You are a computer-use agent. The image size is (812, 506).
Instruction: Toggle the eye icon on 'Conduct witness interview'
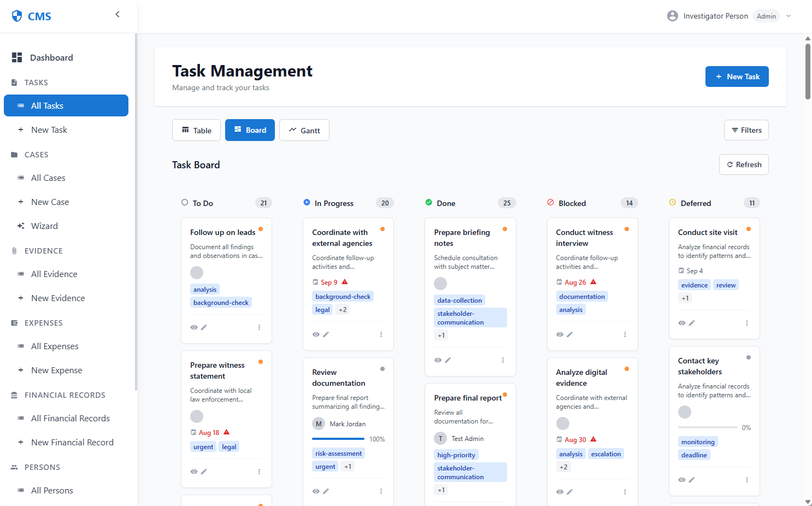[560, 334]
